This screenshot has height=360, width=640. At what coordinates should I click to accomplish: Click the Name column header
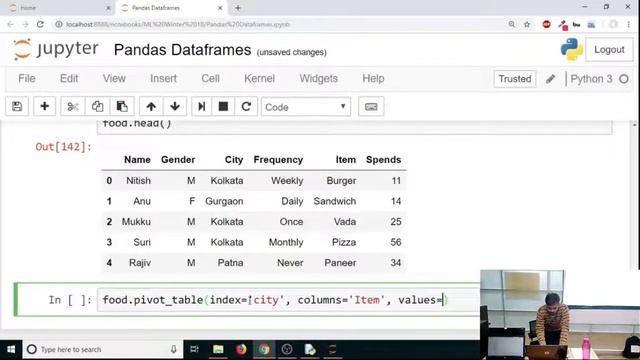tap(137, 160)
